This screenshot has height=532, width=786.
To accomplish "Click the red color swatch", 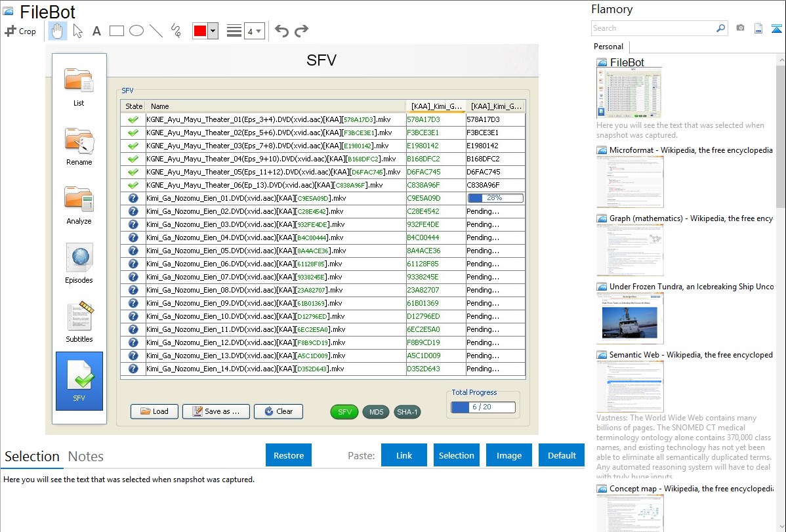I will tap(200, 31).
